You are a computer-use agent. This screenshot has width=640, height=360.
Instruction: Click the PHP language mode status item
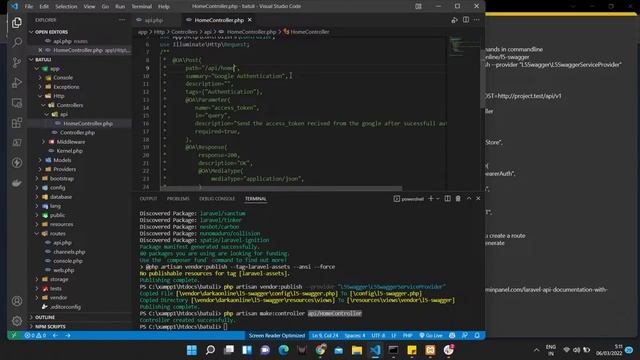(407, 336)
